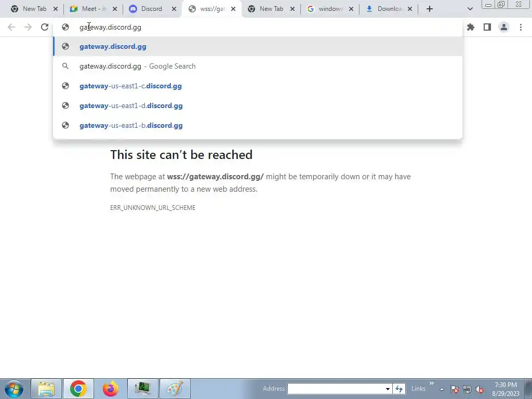Close the Downloads tab
Viewport: 532px width, 399px height.
coord(410,9)
